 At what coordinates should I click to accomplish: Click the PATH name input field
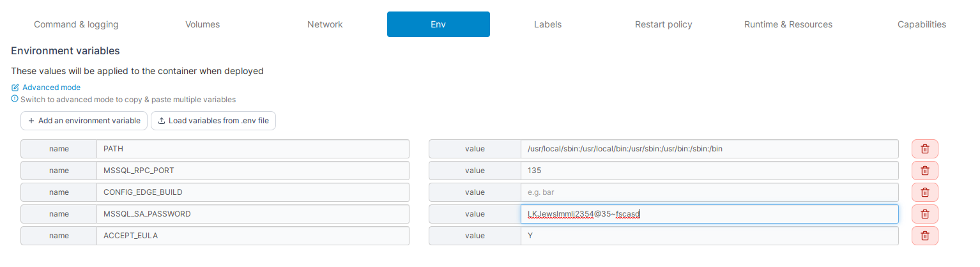coord(252,149)
